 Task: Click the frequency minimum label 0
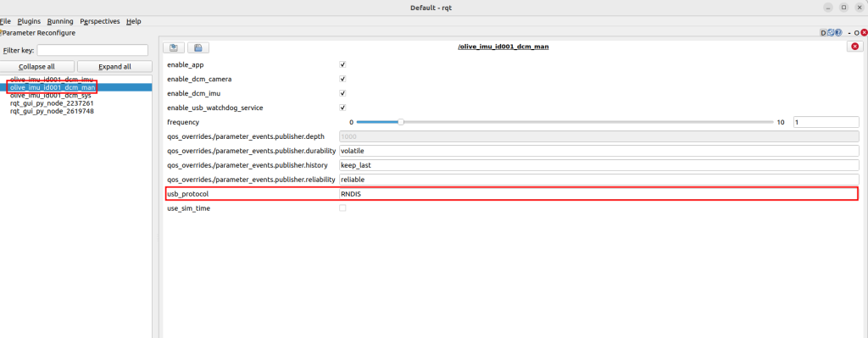click(x=352, y=122)
